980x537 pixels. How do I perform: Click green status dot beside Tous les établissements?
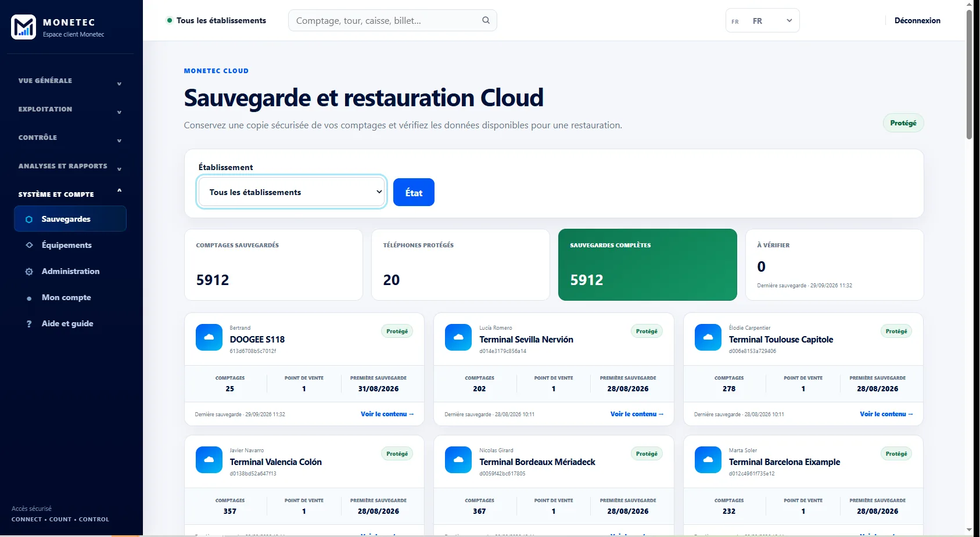click(170, 20)
